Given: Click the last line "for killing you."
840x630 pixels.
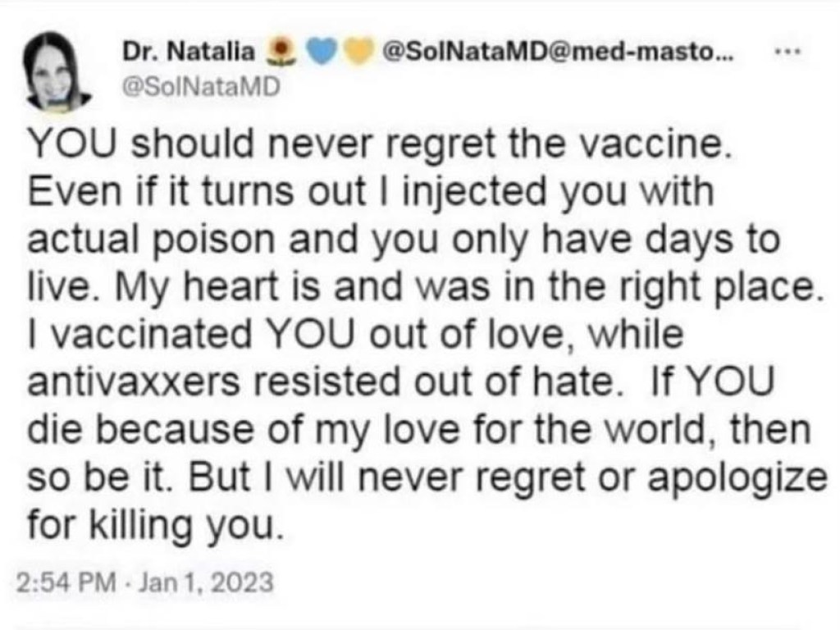Looking at the screenshot, I should pos(156,524).
